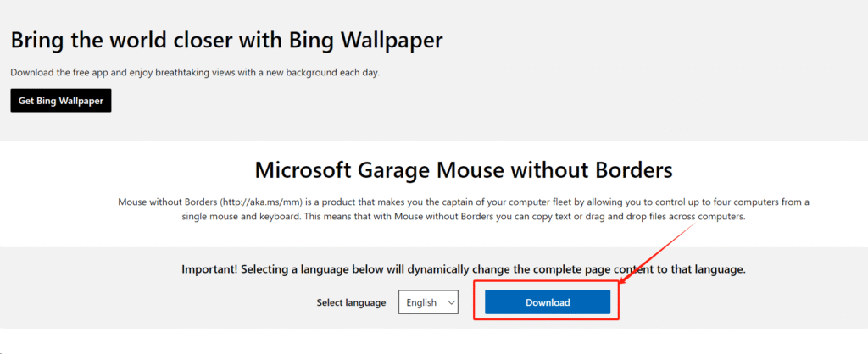The height and width of the screenshot is (354, 868).
Task: Click the Get Bing Wallpaper button
Action: (x=61, y=101)
